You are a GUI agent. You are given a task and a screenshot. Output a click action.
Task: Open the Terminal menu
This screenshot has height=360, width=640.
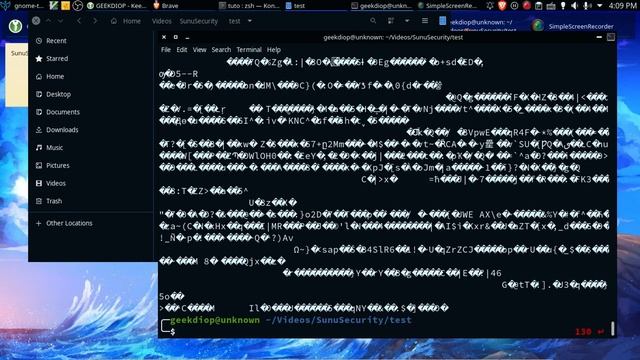coord(249,50)
